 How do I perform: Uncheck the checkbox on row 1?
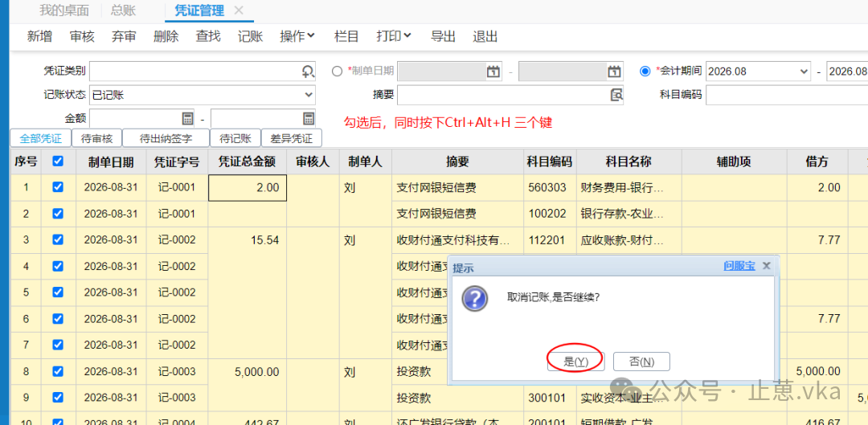[58, 187]
